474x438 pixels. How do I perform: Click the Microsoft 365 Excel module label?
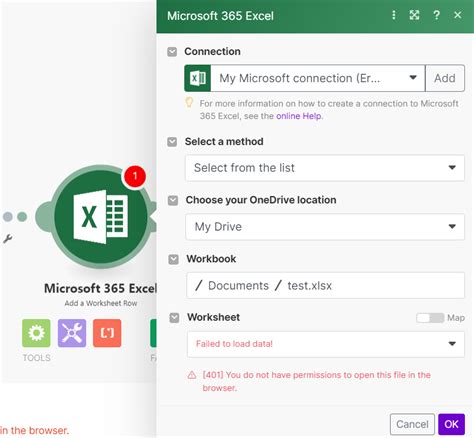100,288
